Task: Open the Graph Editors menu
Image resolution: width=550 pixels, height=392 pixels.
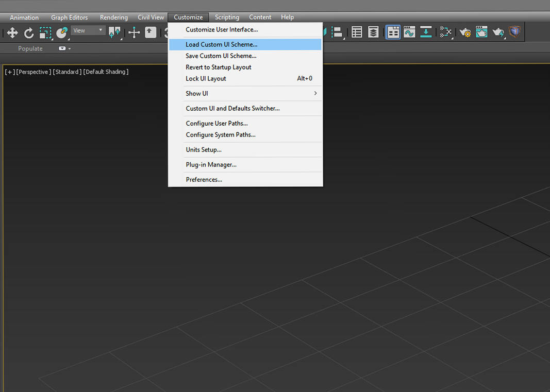Action: tap(70, 17)
